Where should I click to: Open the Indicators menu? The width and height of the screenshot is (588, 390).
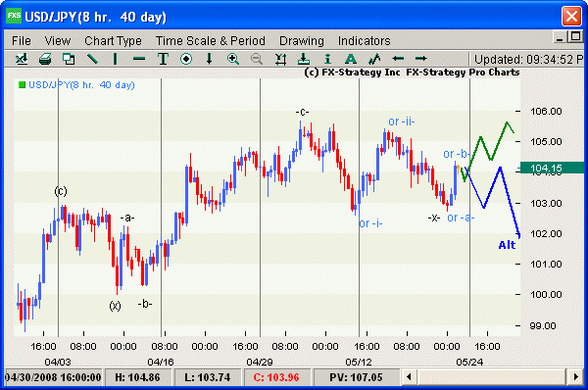click(365, 40)
